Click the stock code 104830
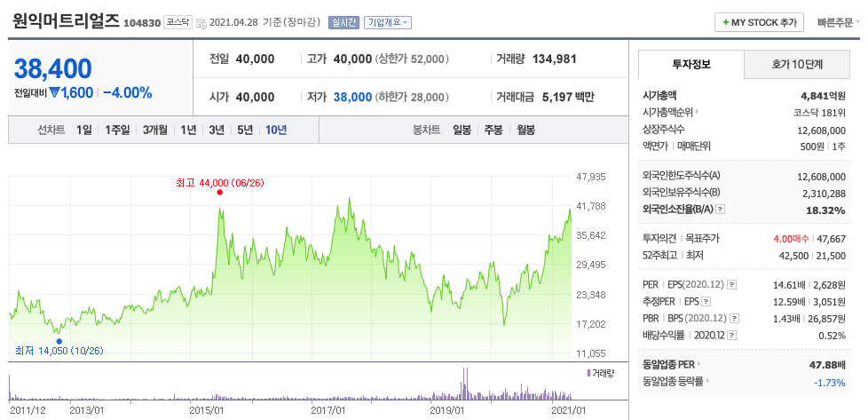868x420 pixels. (x=142, y=23)
